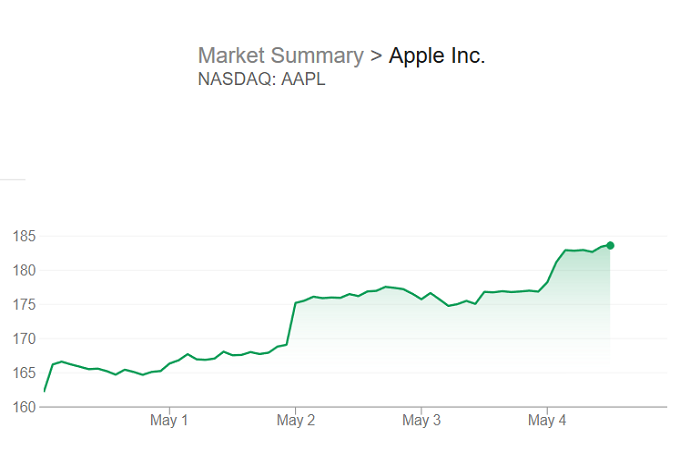Screen dimensions: 680x453
Task: Click the 180 price axis label
Action: [x=24, y=270]
